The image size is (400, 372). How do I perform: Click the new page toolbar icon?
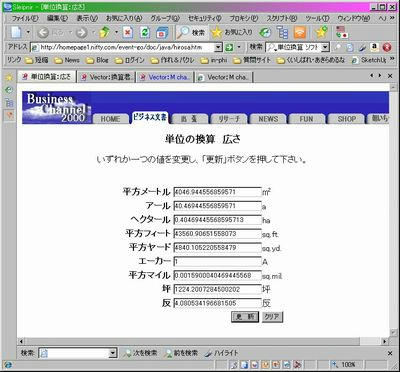[16, 32]
